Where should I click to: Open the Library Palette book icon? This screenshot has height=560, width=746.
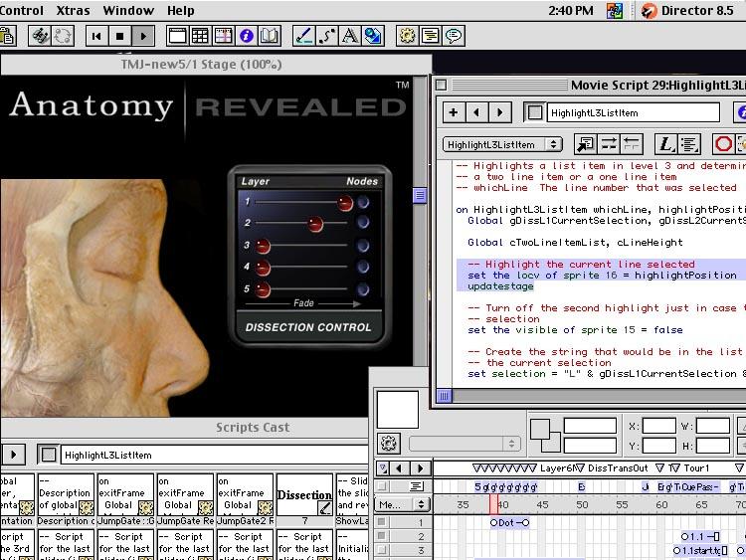point(270,36)
